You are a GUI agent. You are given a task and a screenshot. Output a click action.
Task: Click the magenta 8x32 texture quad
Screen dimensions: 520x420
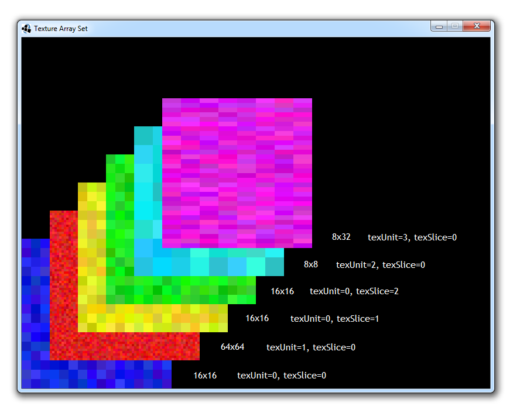coord(237,173)
